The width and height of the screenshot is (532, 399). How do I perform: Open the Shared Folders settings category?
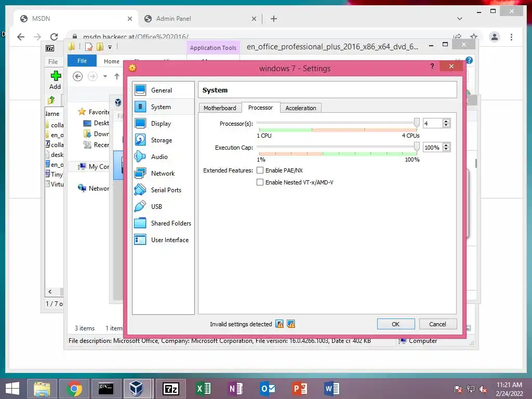(x=163, y=223)
